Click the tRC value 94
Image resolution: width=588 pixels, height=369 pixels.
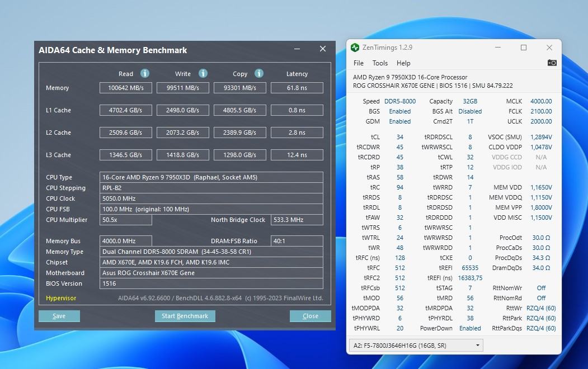tap(400, 187)
